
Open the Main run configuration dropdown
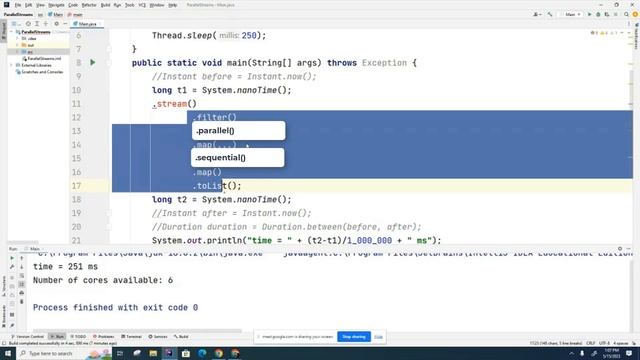[570, 14]
